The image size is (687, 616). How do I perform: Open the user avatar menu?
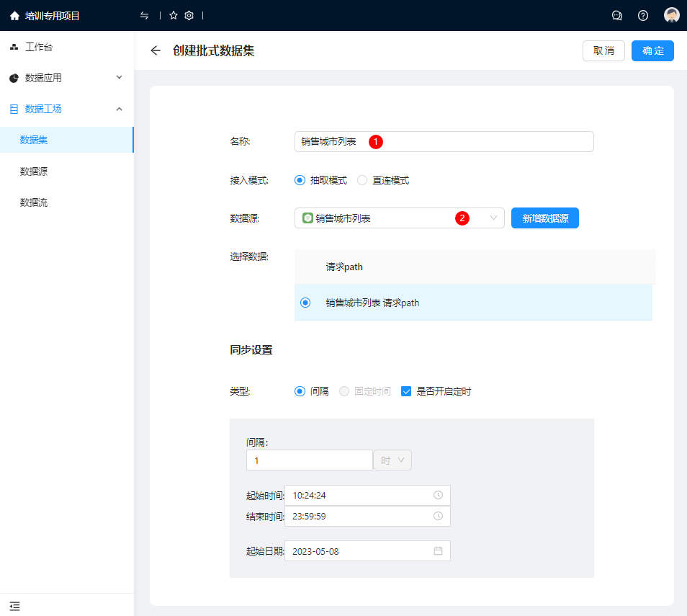click(671, 15)
